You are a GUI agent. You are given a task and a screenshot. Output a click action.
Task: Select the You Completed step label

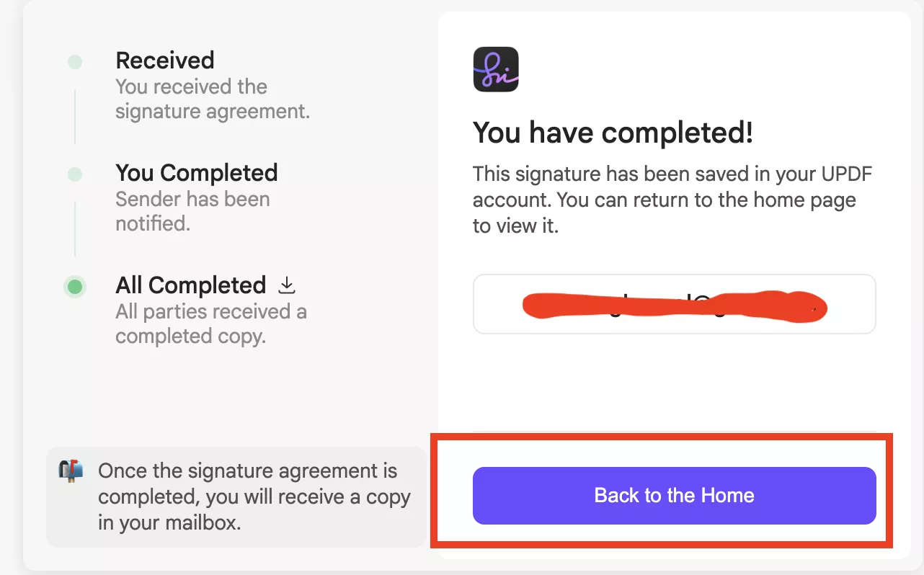[x=196, y=173]
